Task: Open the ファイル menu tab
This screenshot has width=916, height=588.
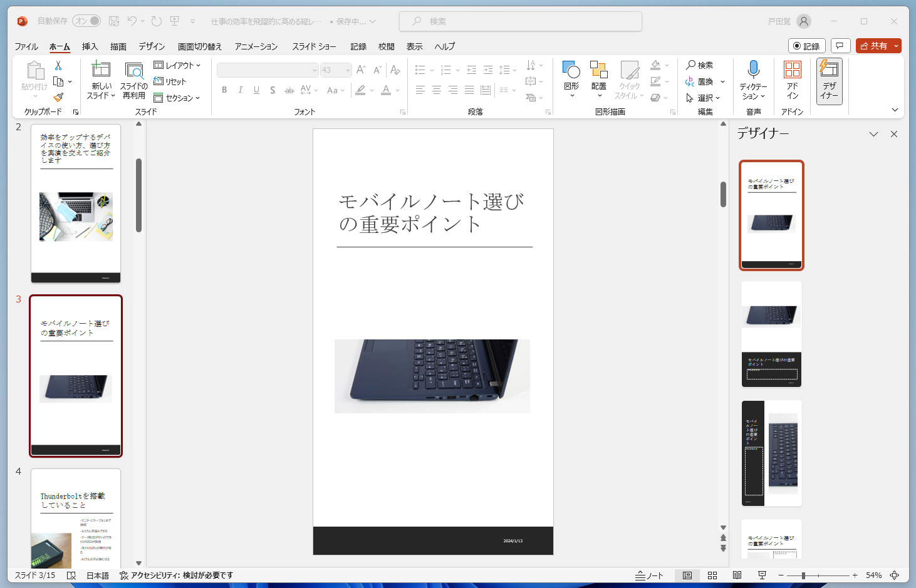Action: coord(26,46)
